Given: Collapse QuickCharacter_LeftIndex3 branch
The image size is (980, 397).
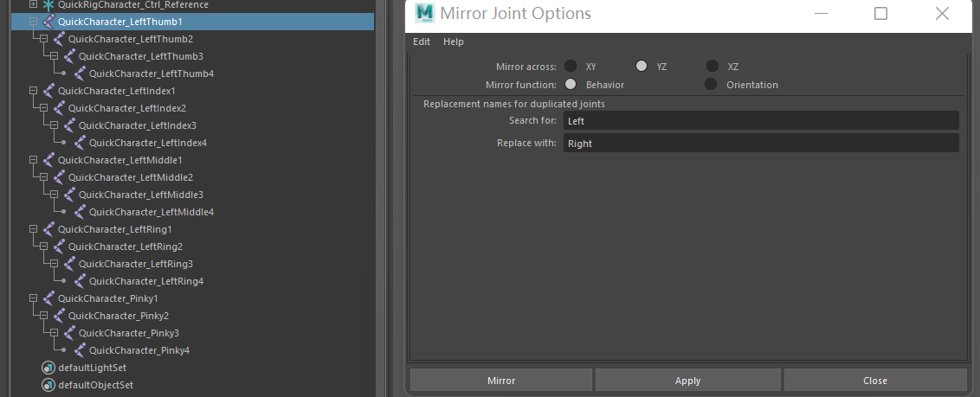Looking at the screenshot, I should tap(55, 125).
